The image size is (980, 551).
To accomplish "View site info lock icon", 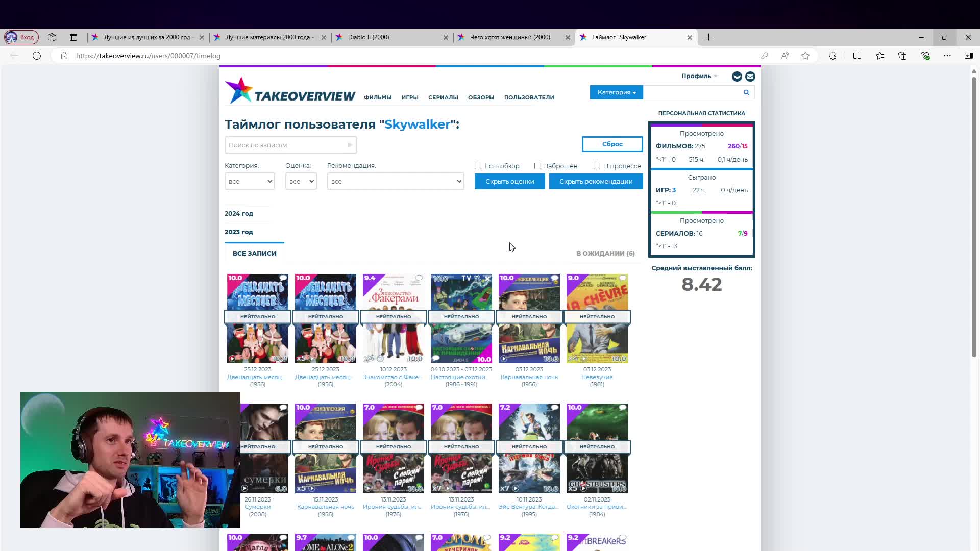I will click(64, 56).
